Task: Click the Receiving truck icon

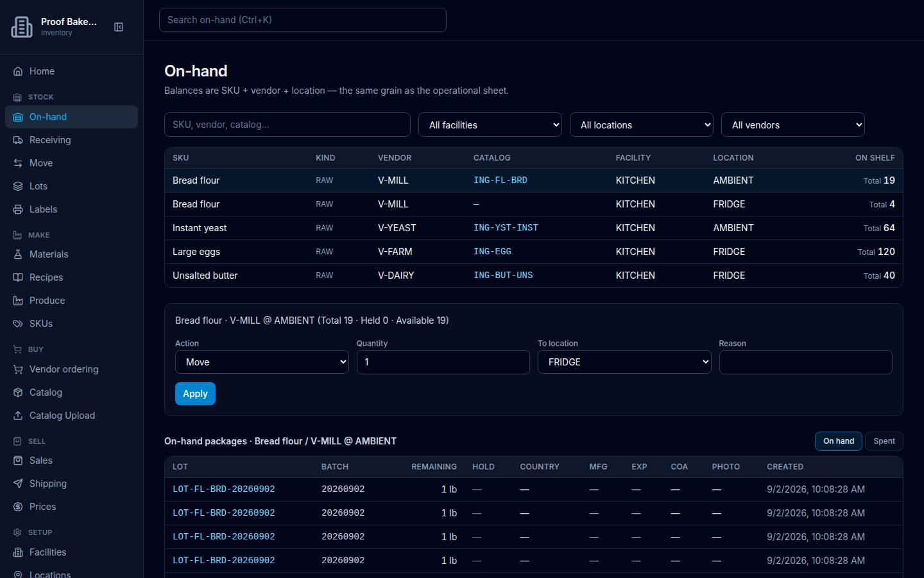Action: 18,140
